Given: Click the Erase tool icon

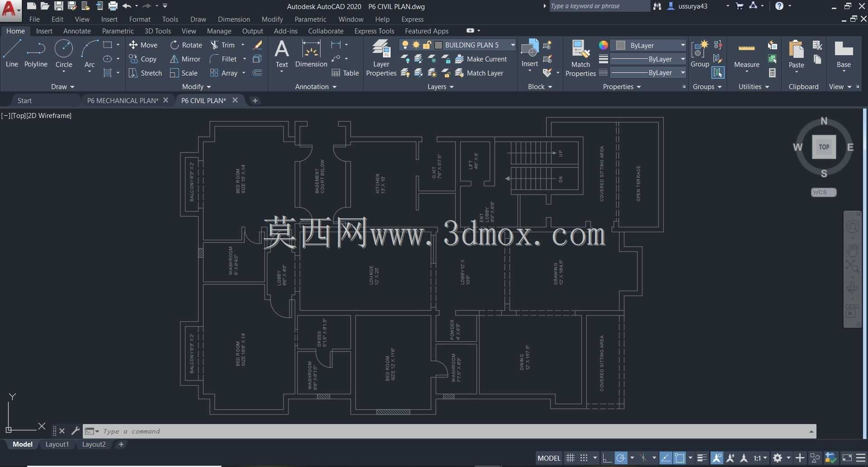Looking at the screenshot, I should [x=258, y=45].
